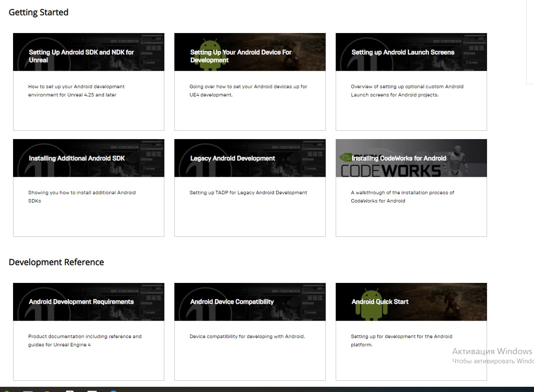Click text 'Going over how to set your Android devices up'
The height and width of the screenshot is (392, 534).
(248, 90)
